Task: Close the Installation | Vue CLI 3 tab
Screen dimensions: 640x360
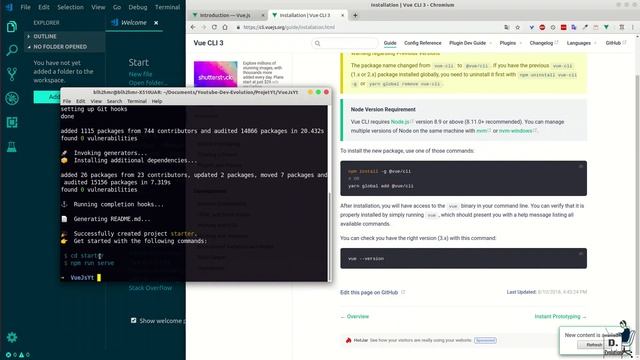Action: click(342, 15)
